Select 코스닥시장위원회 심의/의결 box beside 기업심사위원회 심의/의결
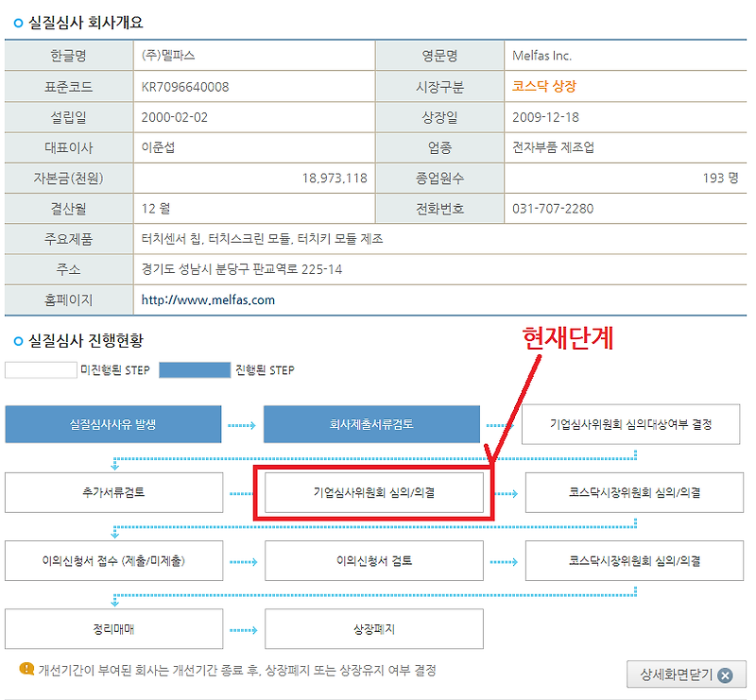This screenshot has height=700, width=756. coord(634,492)
